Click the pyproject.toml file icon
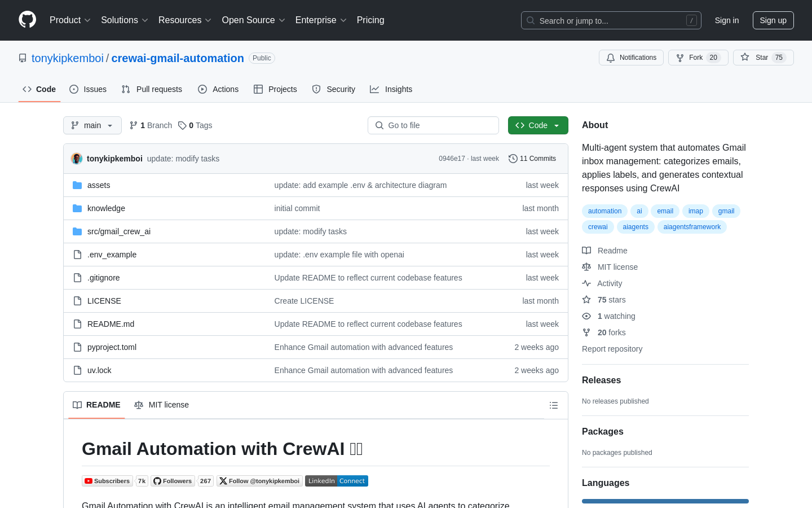Image resolution: width=812 pixels, height=508 pixels. [77, 347]
